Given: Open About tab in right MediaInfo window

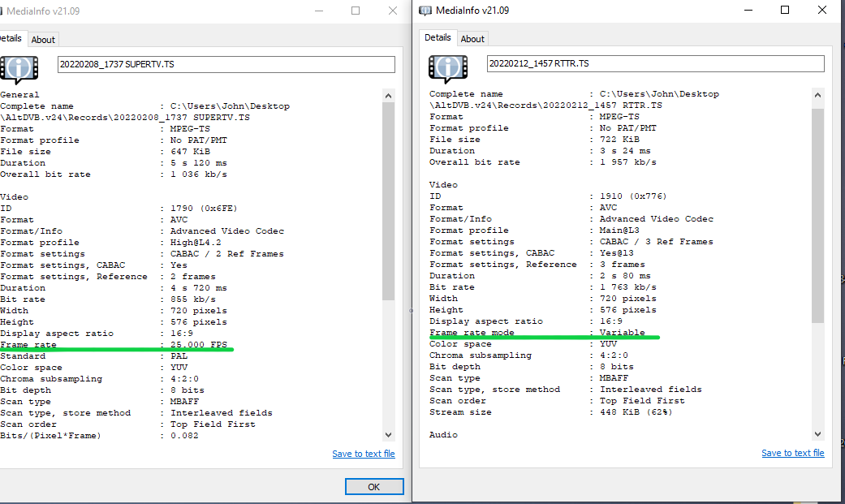Looking at the screenshot, I should coord(472,39).
